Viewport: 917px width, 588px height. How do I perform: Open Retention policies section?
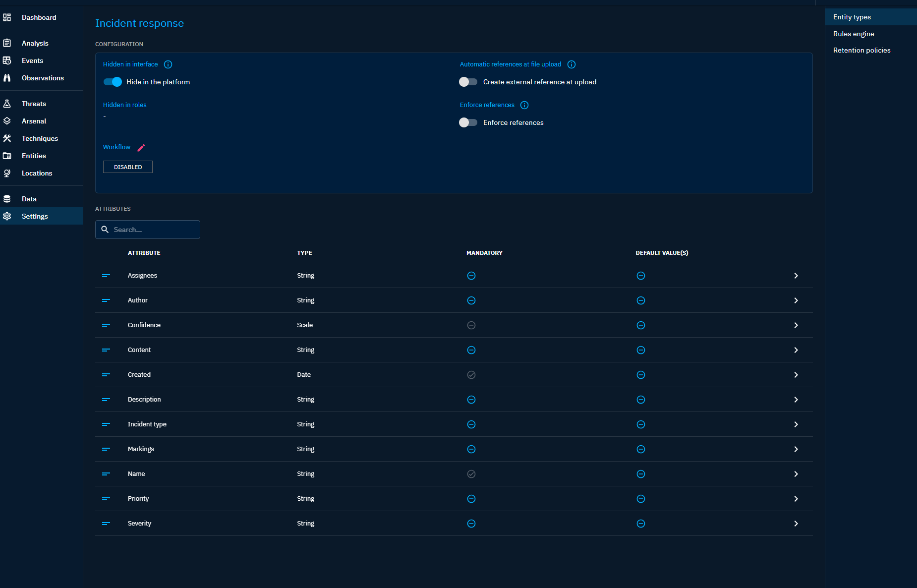pos(871,50)
